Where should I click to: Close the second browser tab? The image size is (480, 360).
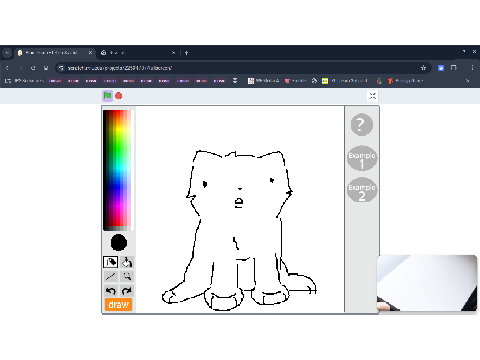[173, 53]
